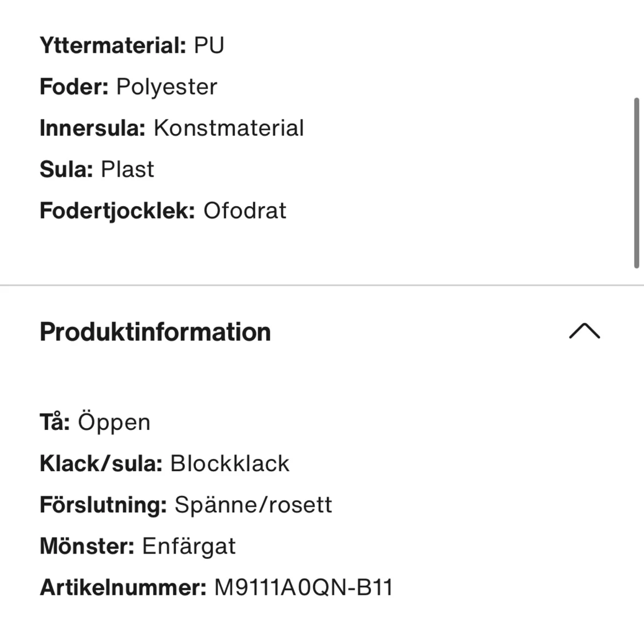Click the Yttermaterial label
The width and height of the screenshot is (644, 644).
click(x=113, y=45)
